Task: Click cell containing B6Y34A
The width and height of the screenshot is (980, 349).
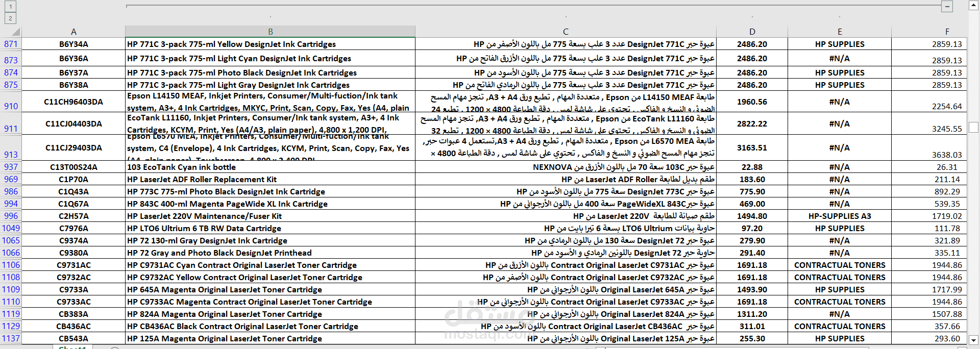Action: tap(73, 44)
